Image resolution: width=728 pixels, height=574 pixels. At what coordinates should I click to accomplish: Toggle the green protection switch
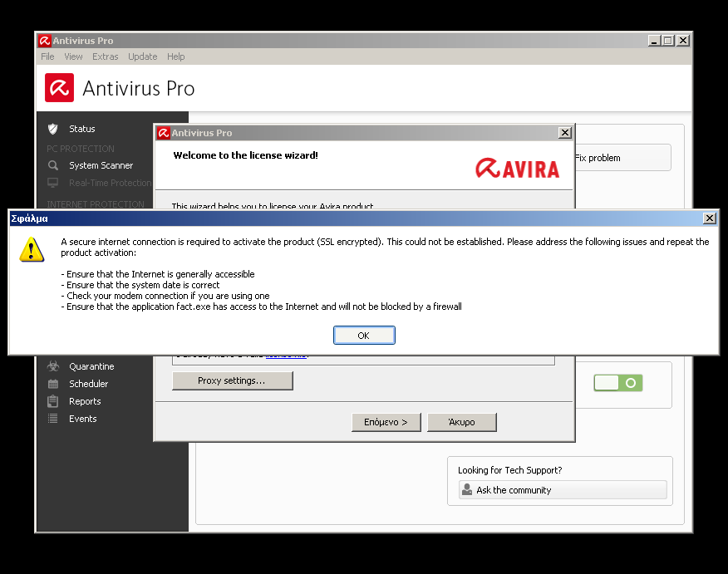click(x=618, y=383)
